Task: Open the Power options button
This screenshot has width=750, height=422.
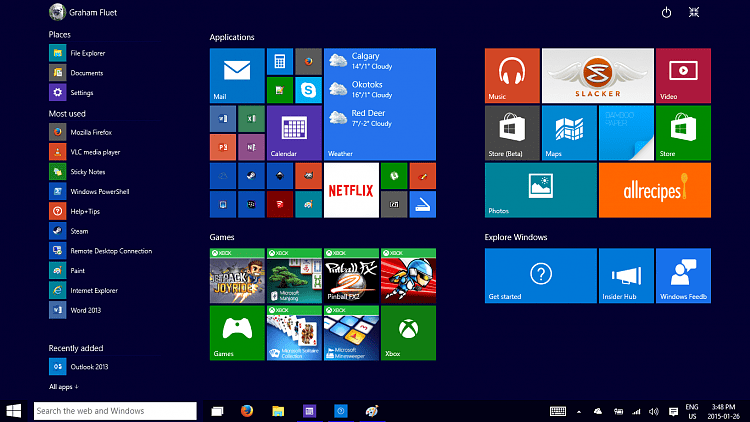Action: tap(666, 12)
